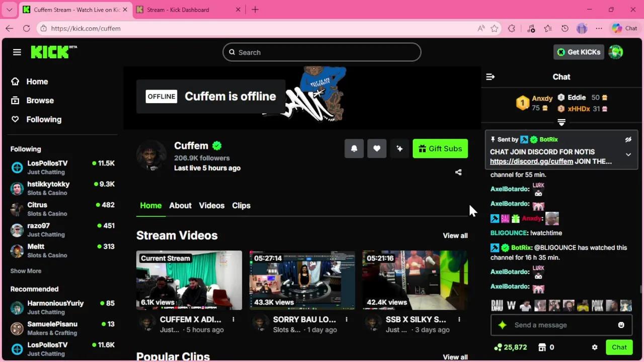Expand the pinned message with its chevron

pyautogui.click(x=628, y=155)
